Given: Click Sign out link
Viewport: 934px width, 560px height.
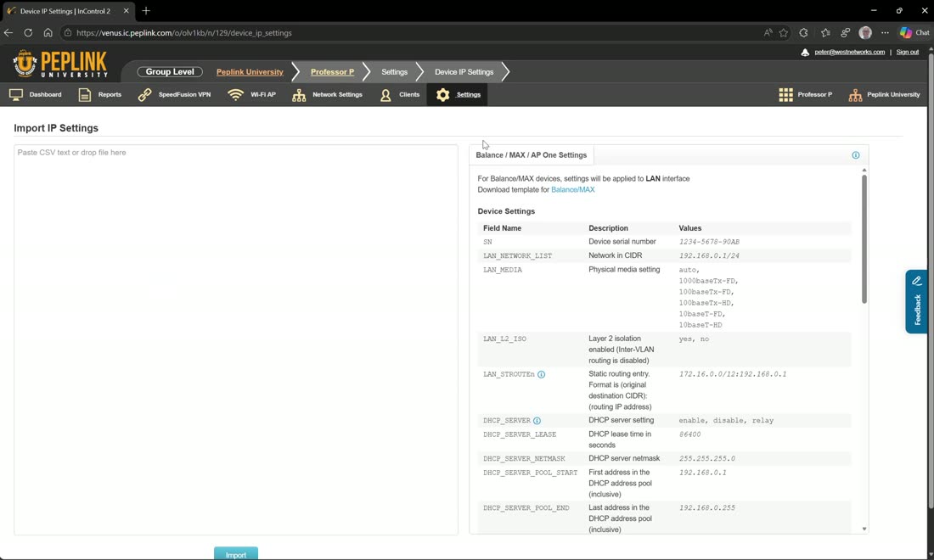Looking at the screenshot, I should [x=907, y=52].
